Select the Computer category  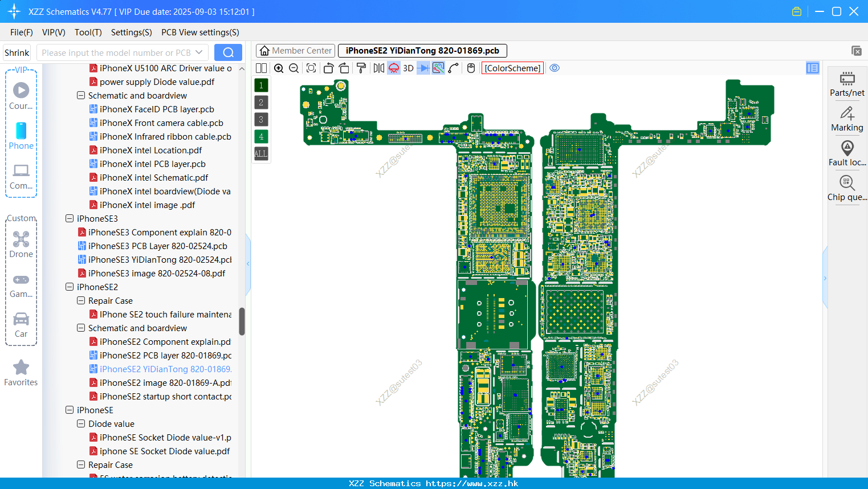(21, 177)
